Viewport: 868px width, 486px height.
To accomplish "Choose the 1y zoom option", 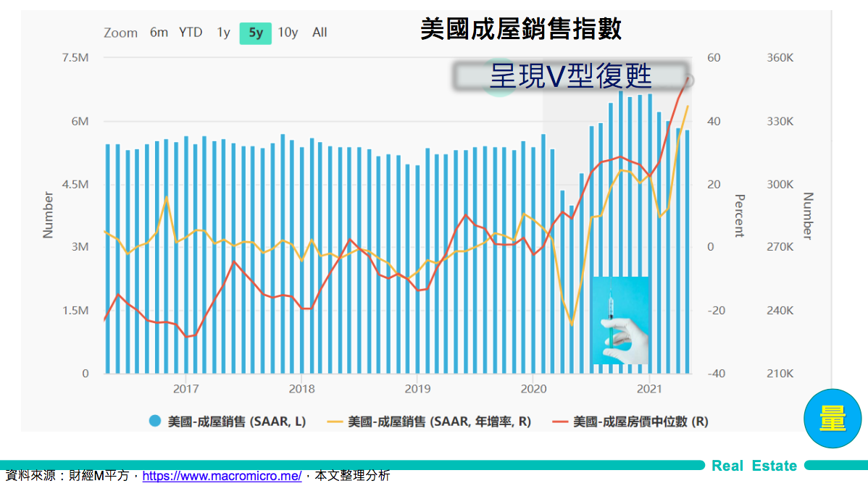I will click(223, 33).
